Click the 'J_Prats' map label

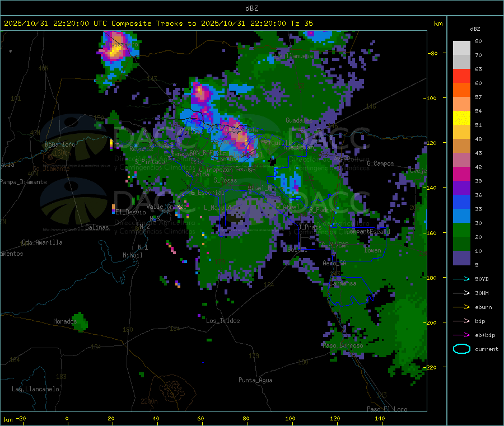point(309,227)
